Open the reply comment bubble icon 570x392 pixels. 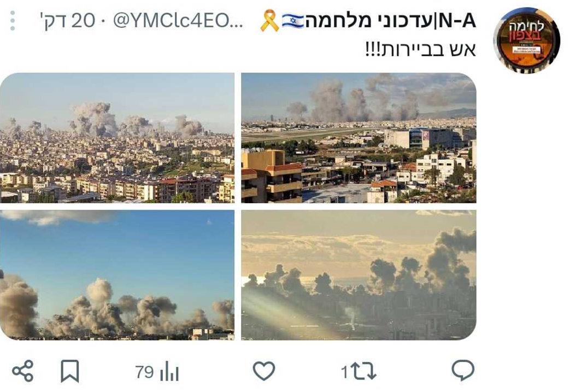[x=463, y=371]
